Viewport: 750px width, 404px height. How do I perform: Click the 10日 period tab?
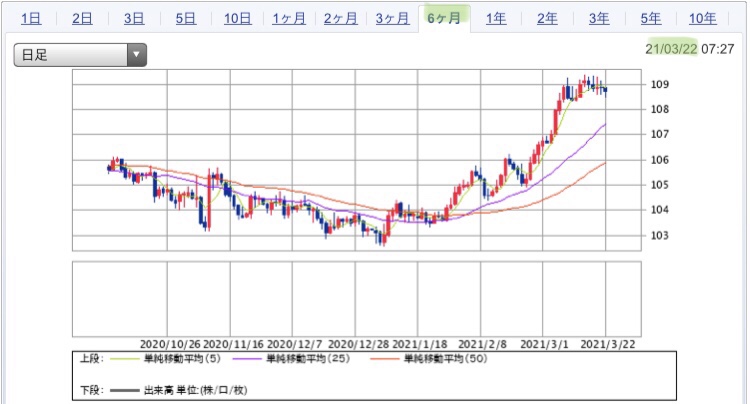click(x=237, y=18)
